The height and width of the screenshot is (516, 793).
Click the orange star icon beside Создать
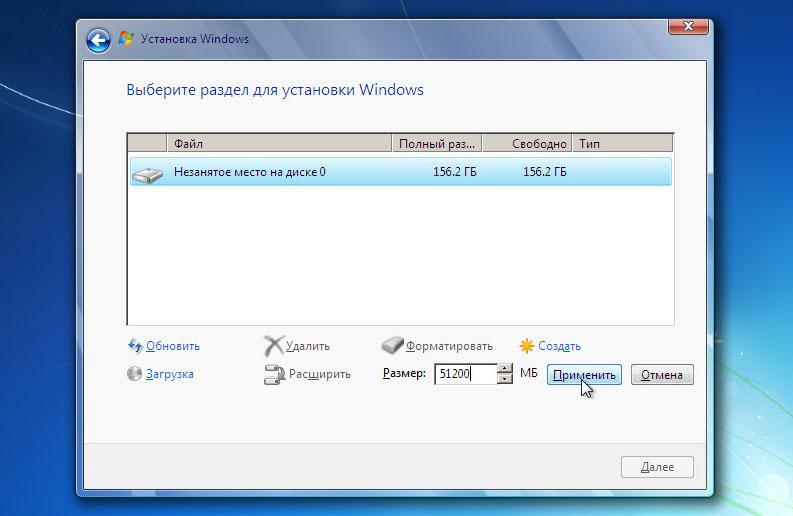click(x=527, y=346)
